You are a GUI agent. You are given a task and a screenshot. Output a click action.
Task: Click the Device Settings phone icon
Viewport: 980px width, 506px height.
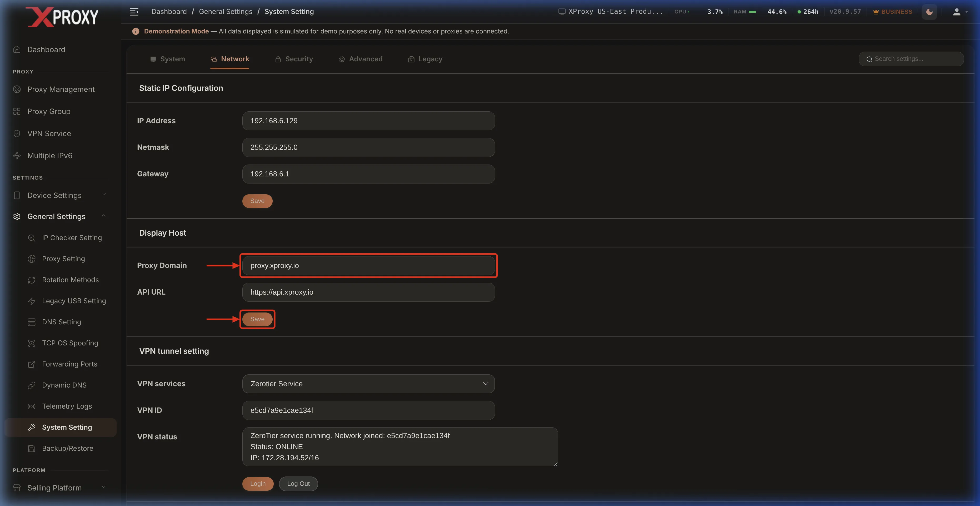click(x=17, y=195)
